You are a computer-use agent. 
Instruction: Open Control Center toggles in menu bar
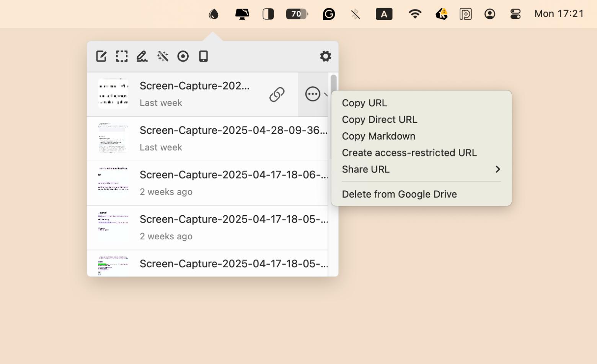tap(515, 14)
